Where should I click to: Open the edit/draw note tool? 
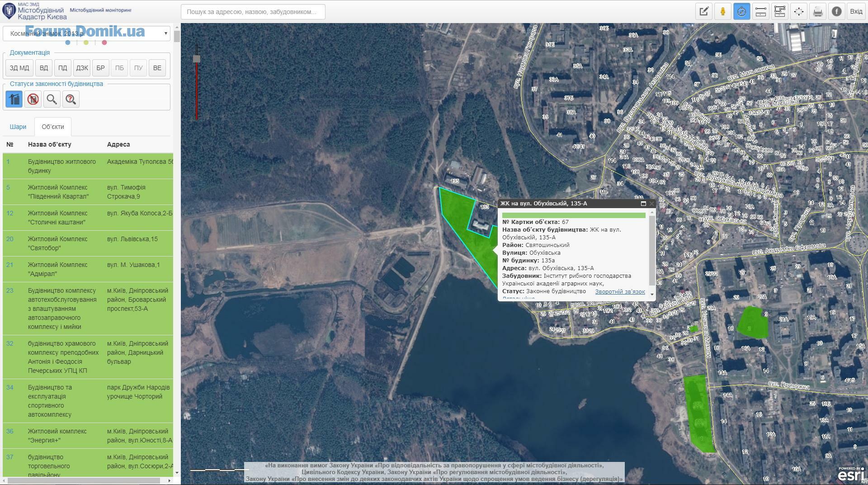click(703, 11)
